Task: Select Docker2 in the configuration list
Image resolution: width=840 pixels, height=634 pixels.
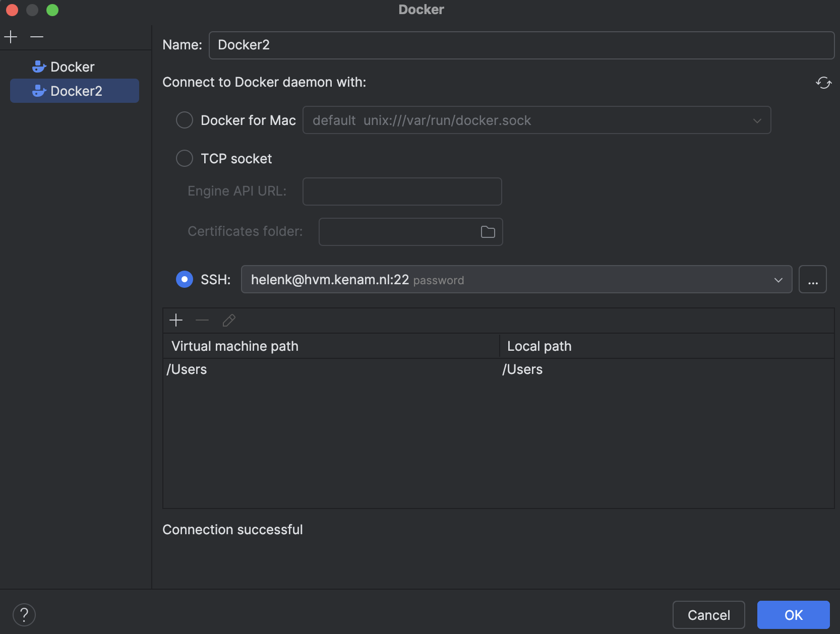Action: pos(76,91)
